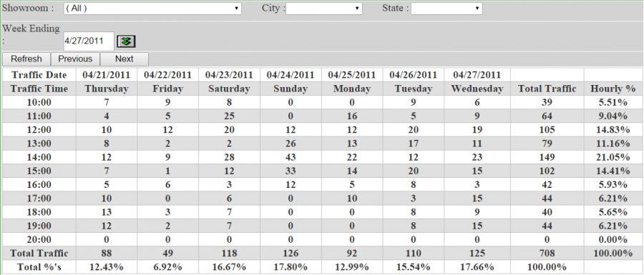This screenshot has width=644, height=275.
Task: Click the 9.04% hourly percentage
Action: (x=613, y=116)
